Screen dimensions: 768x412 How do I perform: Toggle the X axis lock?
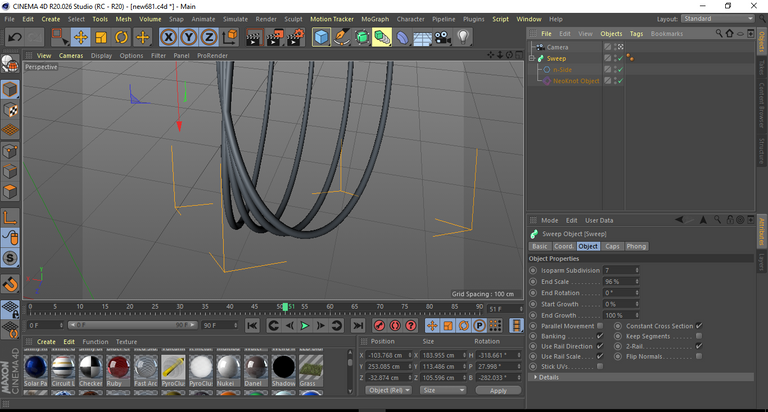pyautogui.click(x=168, y=37)
